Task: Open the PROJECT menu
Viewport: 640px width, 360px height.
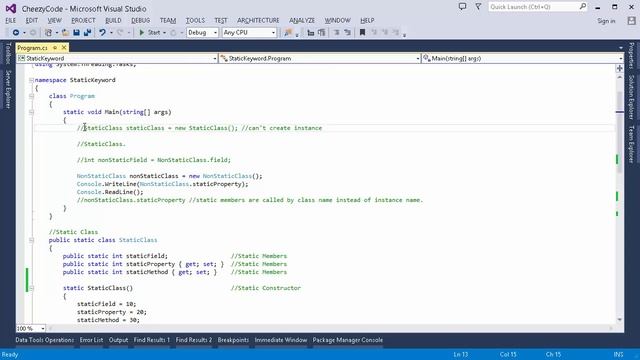Action: tap(83, 20)
